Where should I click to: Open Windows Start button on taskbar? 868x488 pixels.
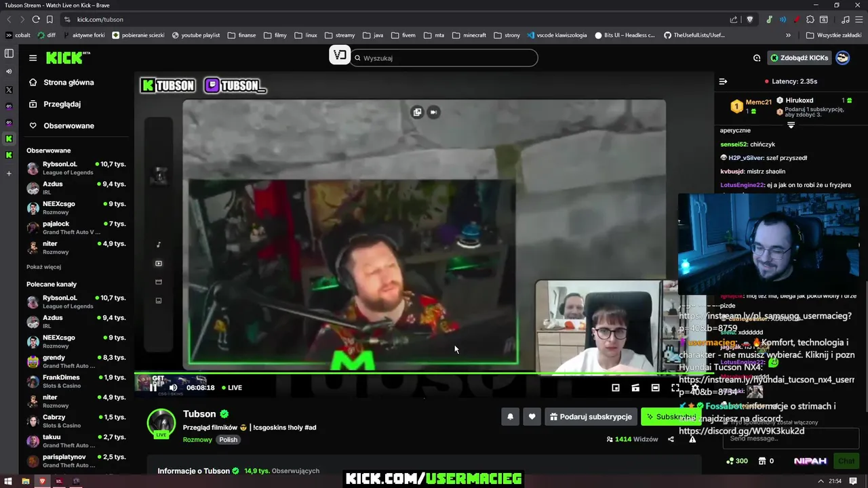(7, 481)
